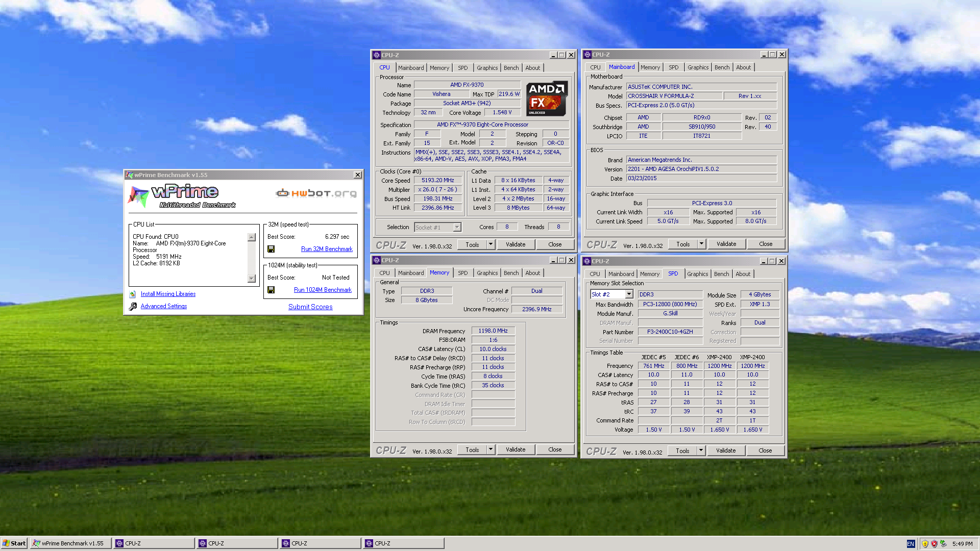Viewport: 980px width, 551px height.
Task: Click the Uncore Frequency 2396.9 MHz value
Action: coord(537,309)
